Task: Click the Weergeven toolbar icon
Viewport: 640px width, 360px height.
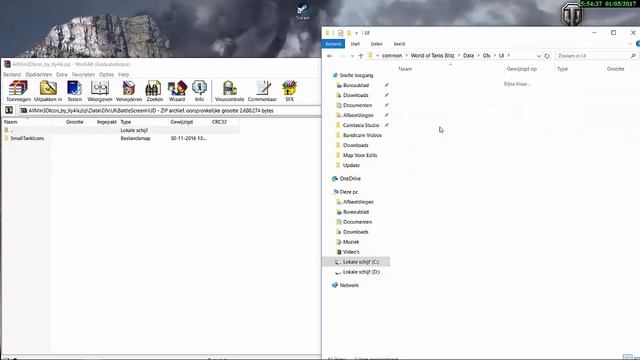Action: coord(100,91)
